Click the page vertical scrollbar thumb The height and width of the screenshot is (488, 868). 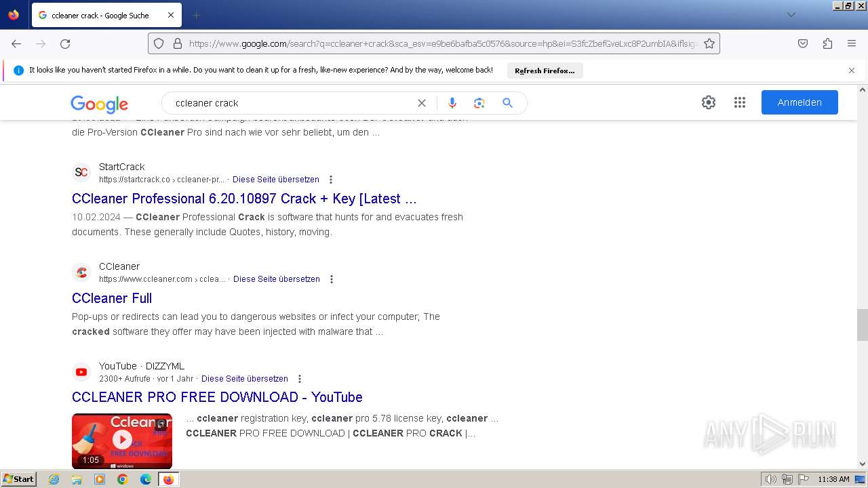(x=863, y=325)
